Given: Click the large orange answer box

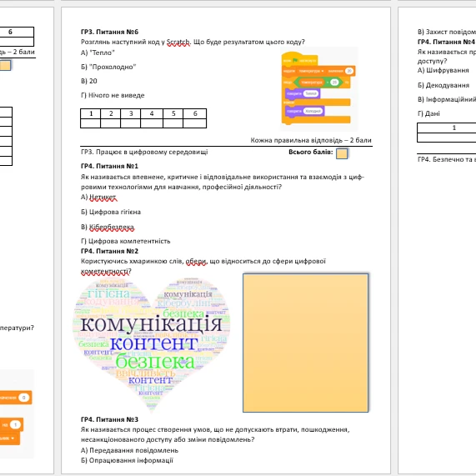Looking at the screenshot, I should 305,343.
